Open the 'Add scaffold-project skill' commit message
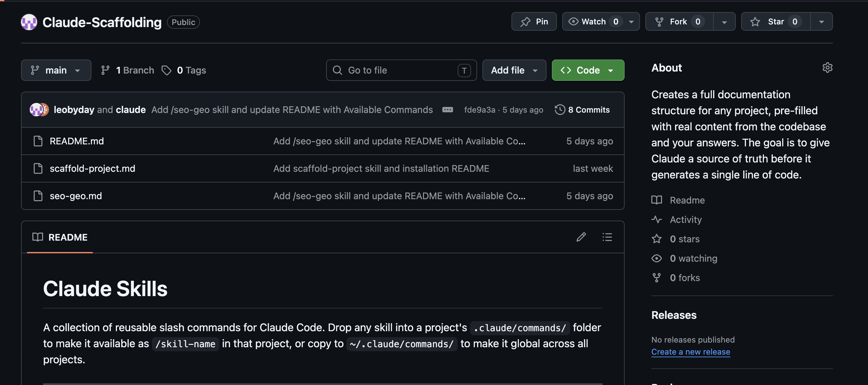The height and width of the screenshot is (385, 868). [381, 168]
